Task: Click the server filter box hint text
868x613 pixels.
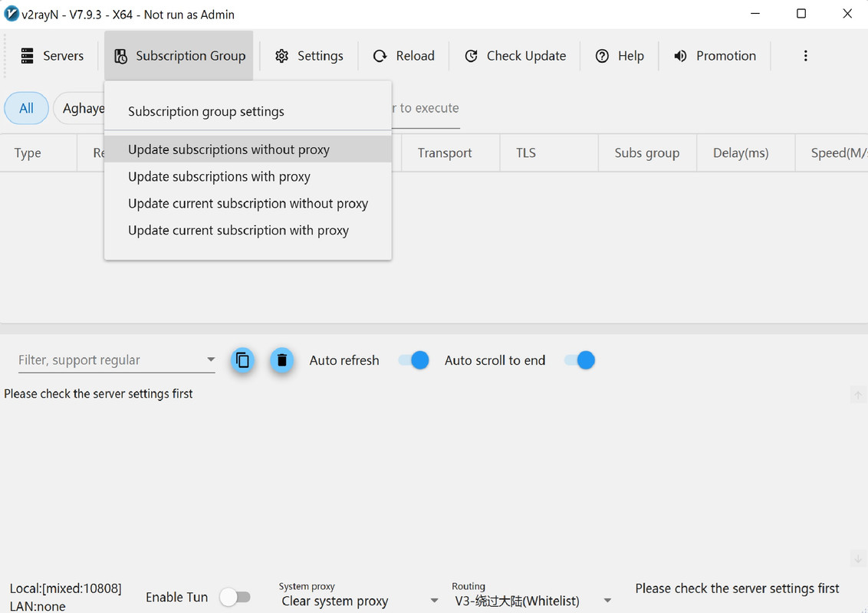Action: 425,108
